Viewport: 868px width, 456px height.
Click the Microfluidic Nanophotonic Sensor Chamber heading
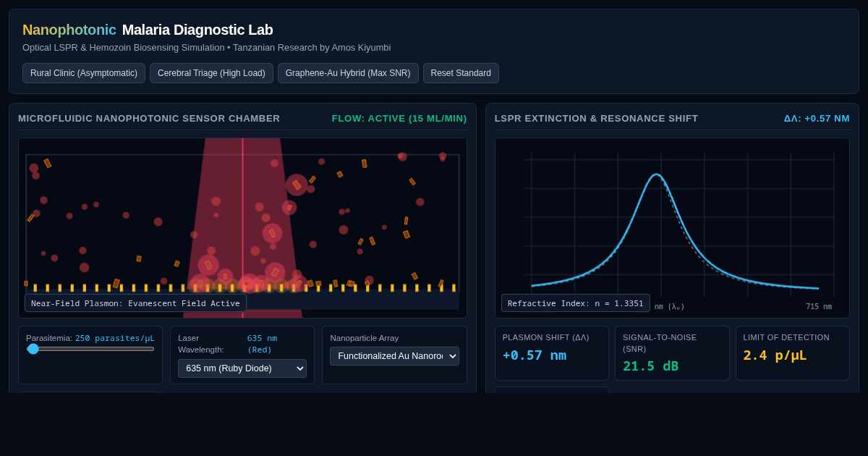149,119
